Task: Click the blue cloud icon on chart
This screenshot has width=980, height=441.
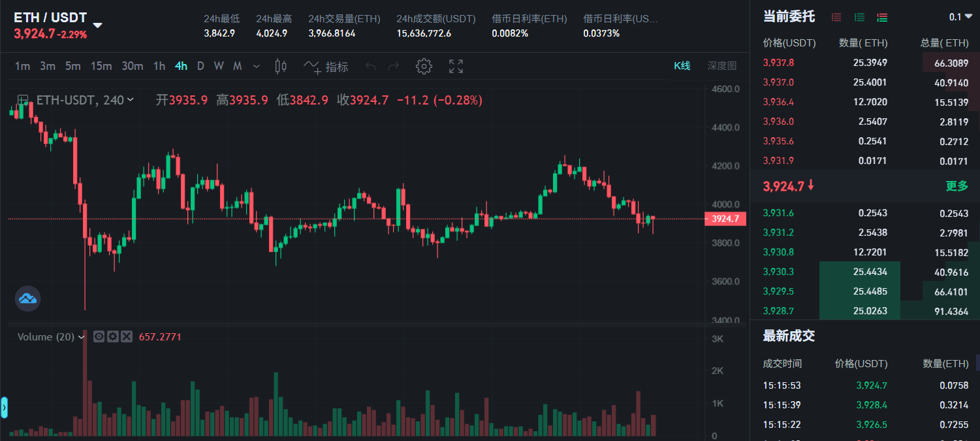Action: (28, 299)
